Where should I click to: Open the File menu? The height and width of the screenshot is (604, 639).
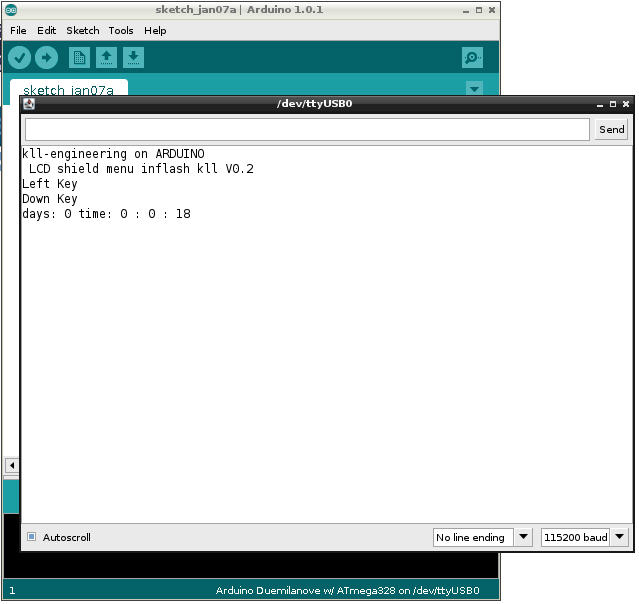(18, 31)
